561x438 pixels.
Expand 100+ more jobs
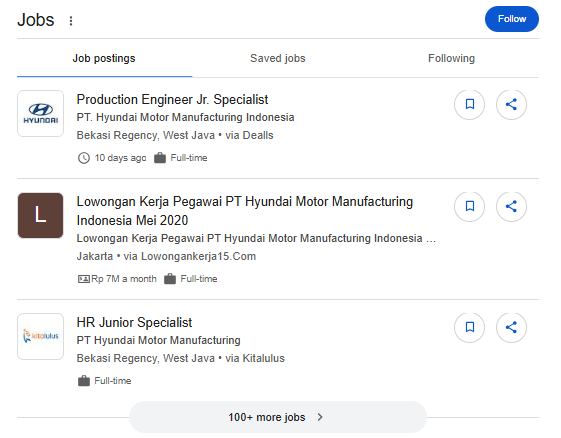tap(278, 417)
